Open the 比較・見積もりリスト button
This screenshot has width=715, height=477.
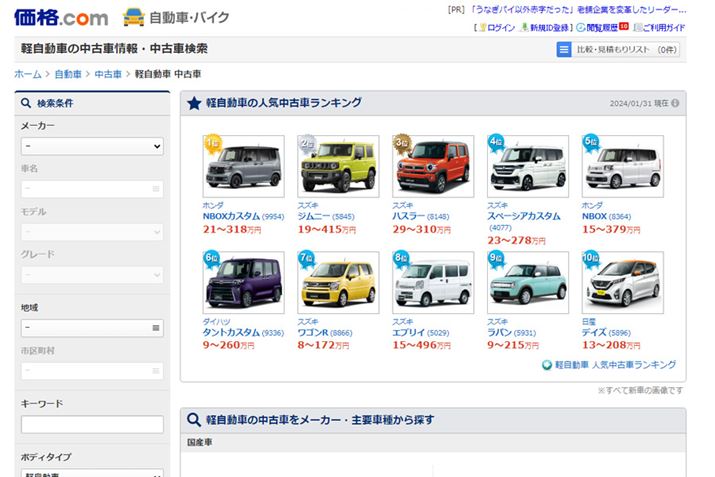click(618, 49)
